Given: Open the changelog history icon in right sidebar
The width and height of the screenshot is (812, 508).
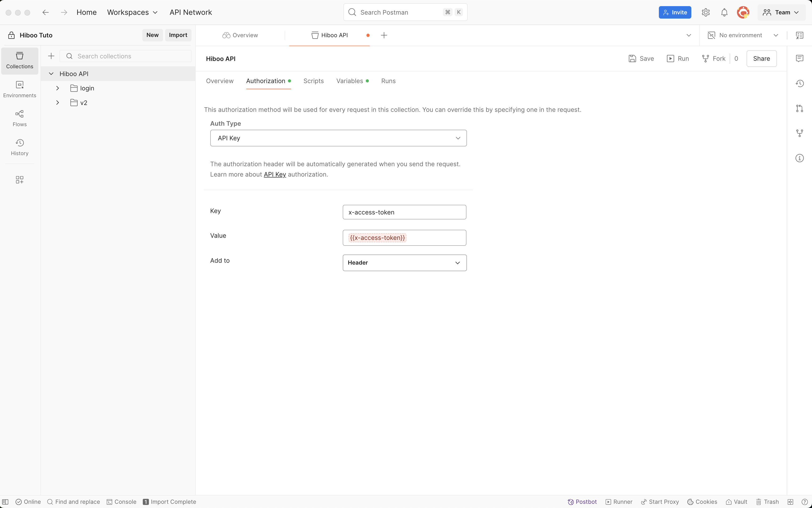Looking at the screenshot, I should (x=800, y=83).
